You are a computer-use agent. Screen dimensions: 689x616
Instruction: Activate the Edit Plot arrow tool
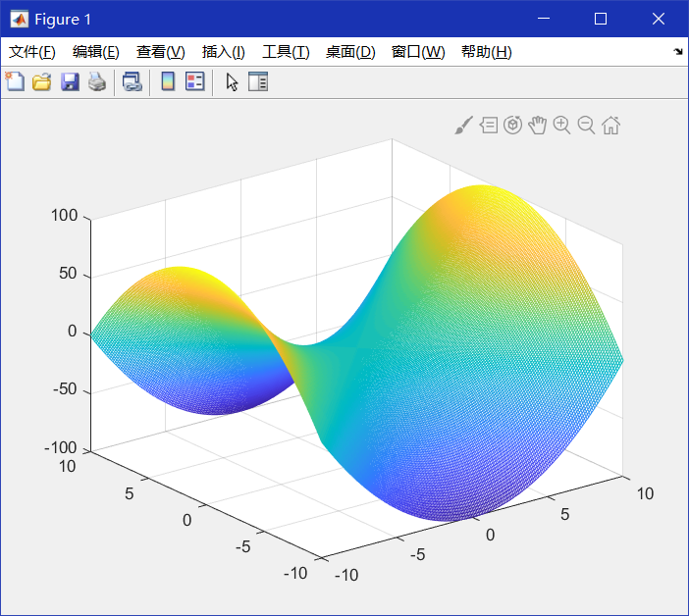click(x=232, y=82)
